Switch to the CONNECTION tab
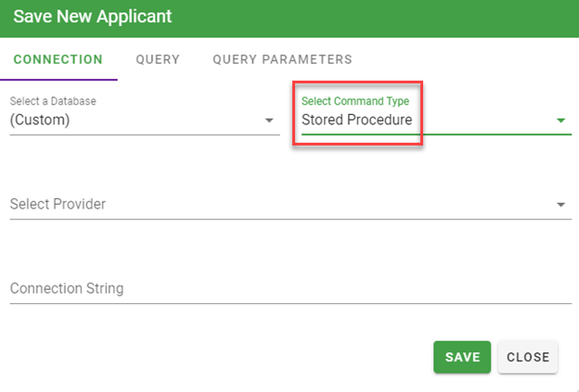579x392 pixels. 58,59
